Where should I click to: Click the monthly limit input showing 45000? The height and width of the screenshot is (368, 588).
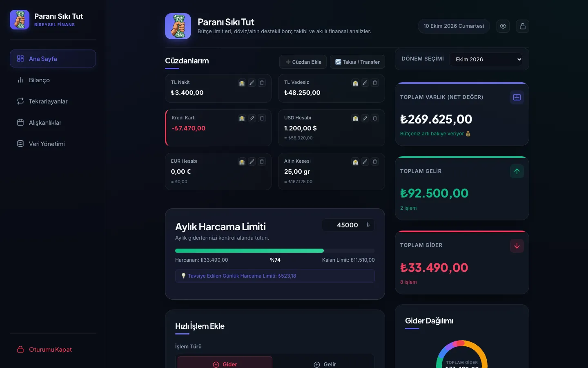348,225
